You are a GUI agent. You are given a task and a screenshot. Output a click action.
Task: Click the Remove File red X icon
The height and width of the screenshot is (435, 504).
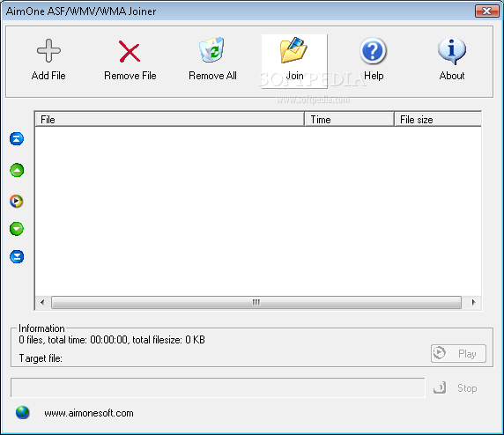click(x=130, y=51)
